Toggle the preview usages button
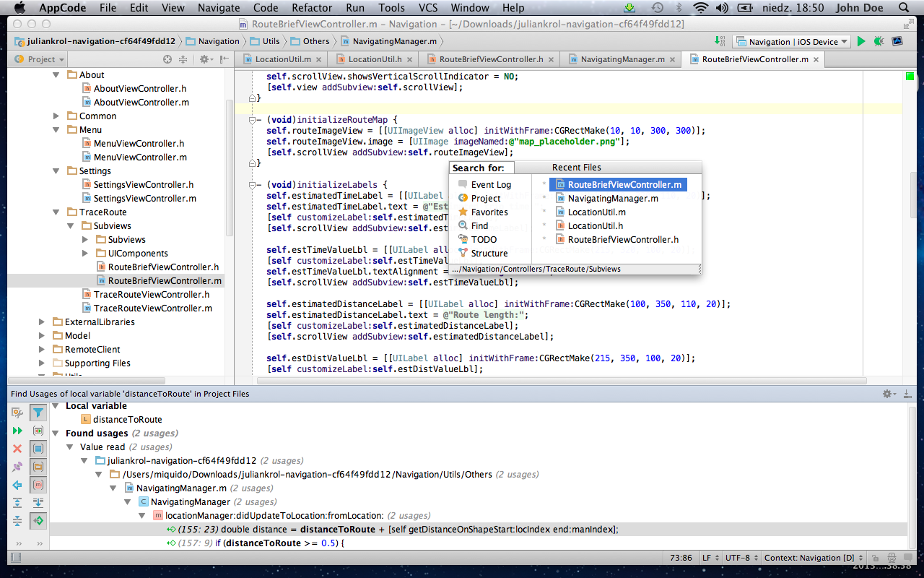The height and width of the screenshot is (578, 924). pyautogui.click(x=38, y=431)
